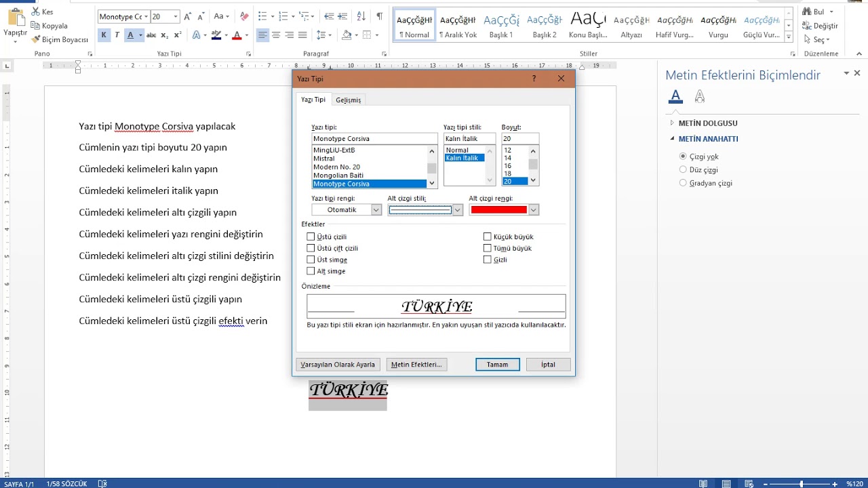The width and height of the screenshot is (868, 488).
Task: Click the sort A-Z icon
Action: pyautogui.click(x=361, y=16)
